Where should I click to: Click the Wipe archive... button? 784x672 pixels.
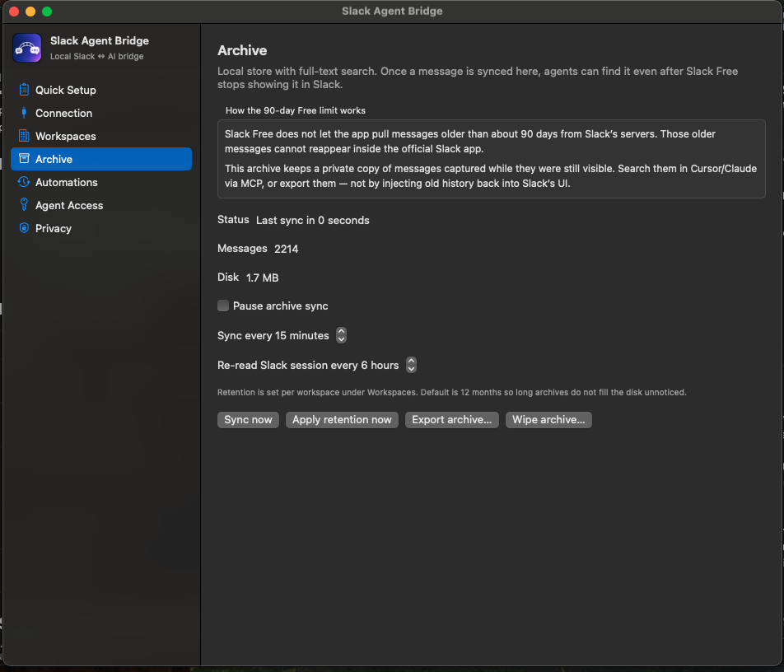click(x=548, y=419)
